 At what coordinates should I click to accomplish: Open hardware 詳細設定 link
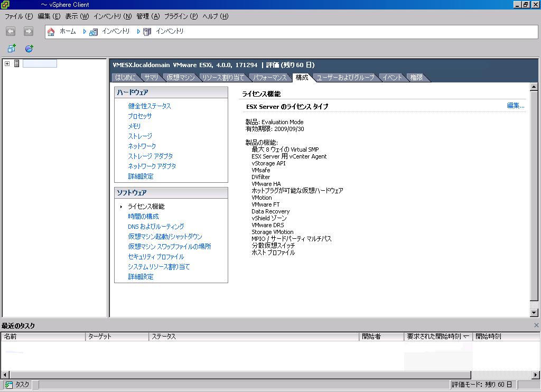pyautogui.click(x=141, y=176)
